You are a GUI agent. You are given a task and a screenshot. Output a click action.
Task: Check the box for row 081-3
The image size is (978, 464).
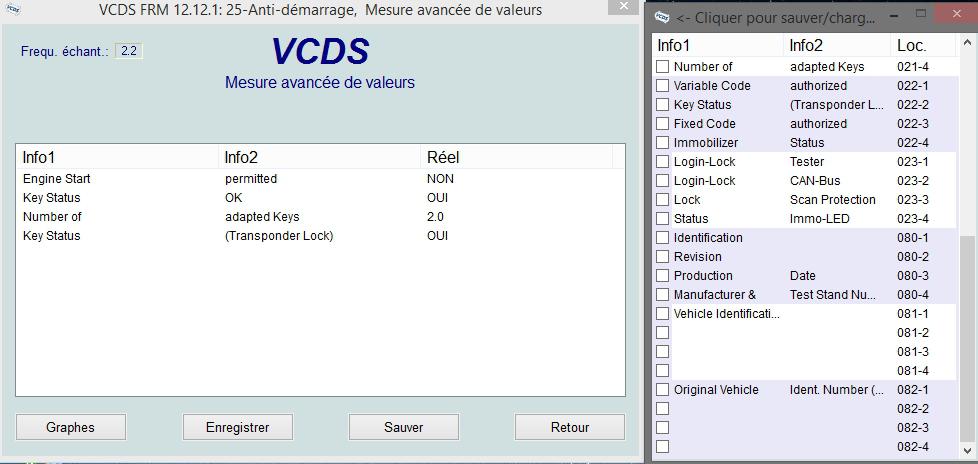click(x=662, y=352)
